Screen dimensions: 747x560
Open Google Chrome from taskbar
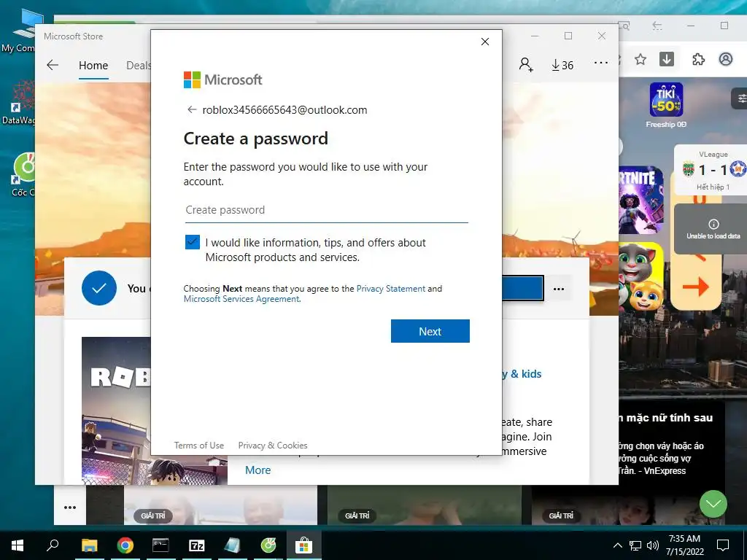tap(125, 545)
